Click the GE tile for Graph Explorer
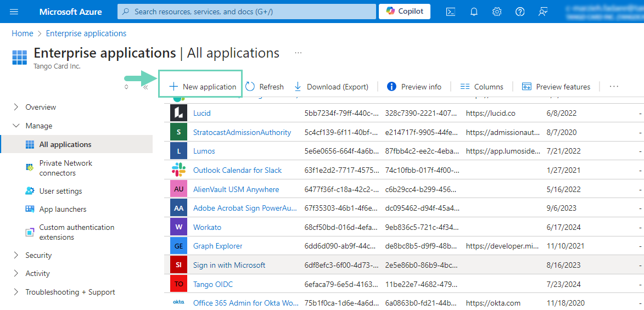Viewport: 644px width, 310px height. click(x=178, y=246)
